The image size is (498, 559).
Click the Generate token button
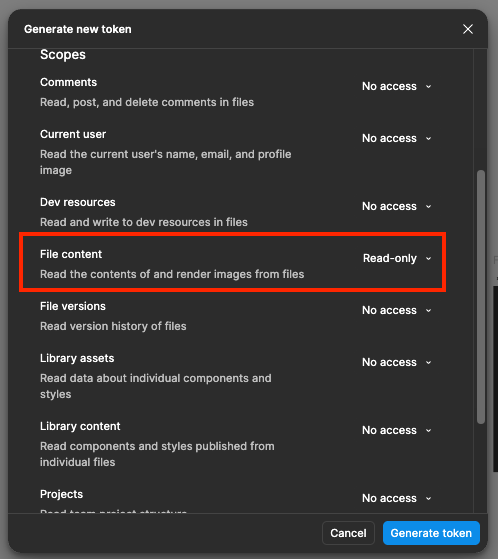pos(431,533)
